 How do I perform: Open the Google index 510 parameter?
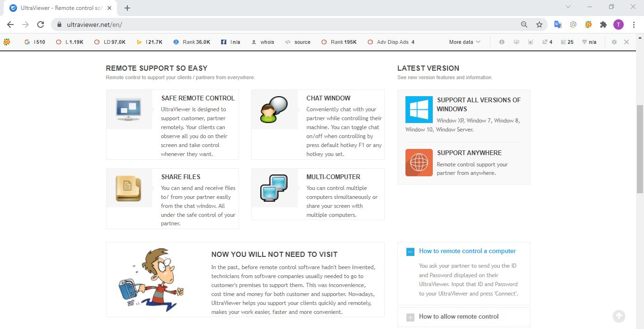point(34,42)
